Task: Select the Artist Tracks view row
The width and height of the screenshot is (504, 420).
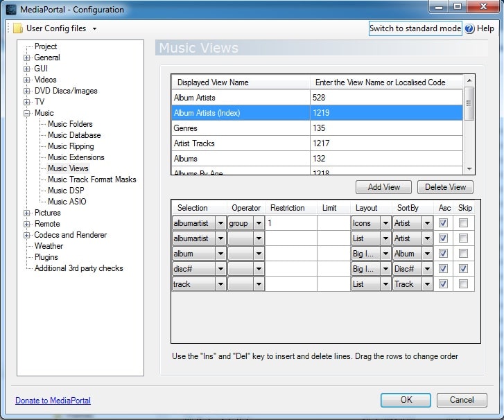Action: point(317,143)
